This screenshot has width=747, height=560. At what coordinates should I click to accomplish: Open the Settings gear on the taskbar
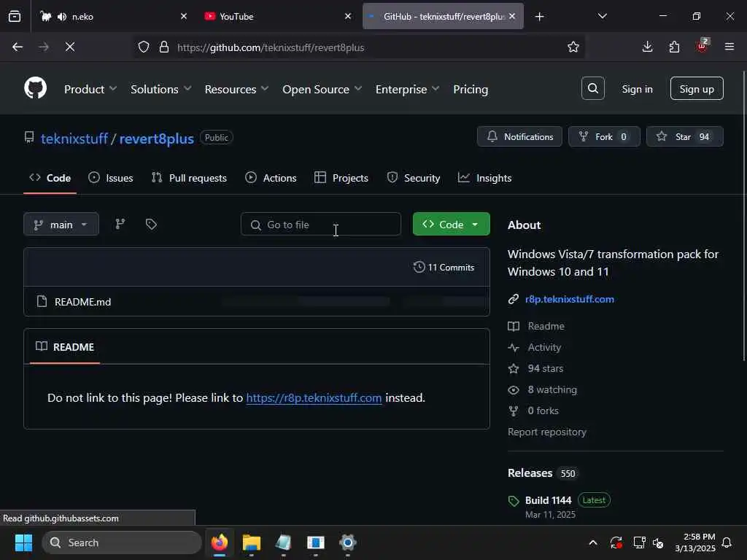click(x=348, y=542)
